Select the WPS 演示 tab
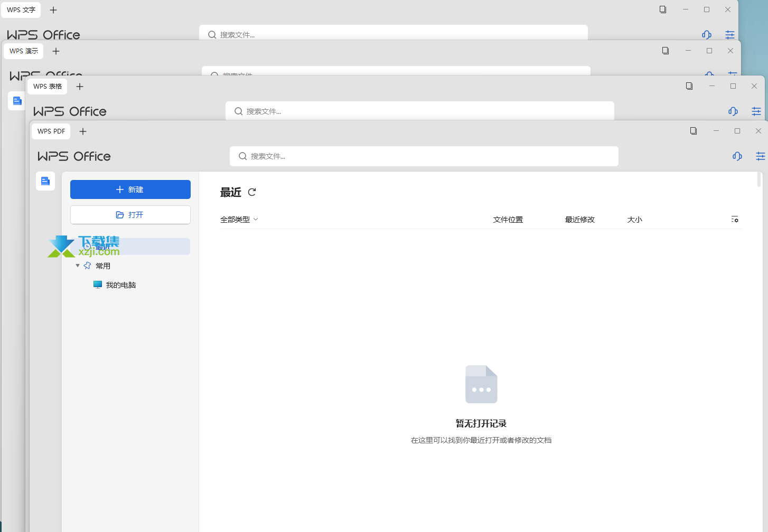 (x=24, y=51)
